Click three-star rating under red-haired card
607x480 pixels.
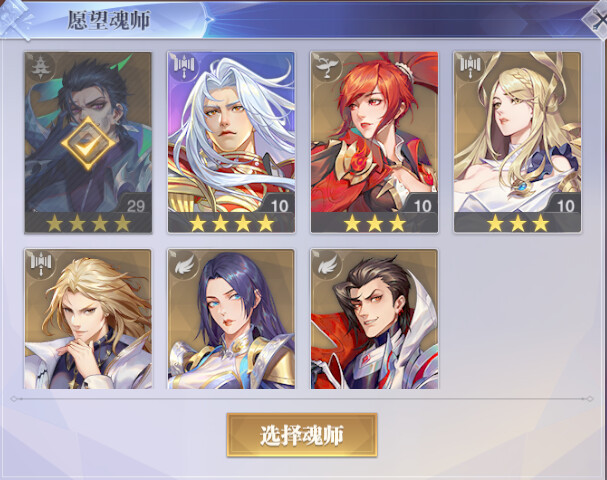tap(374, 223)
